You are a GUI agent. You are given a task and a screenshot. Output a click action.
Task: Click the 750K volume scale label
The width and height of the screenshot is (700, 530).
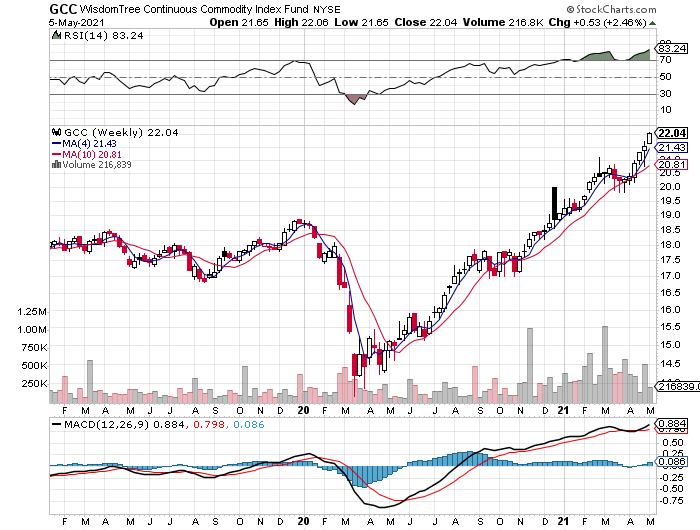34,347
